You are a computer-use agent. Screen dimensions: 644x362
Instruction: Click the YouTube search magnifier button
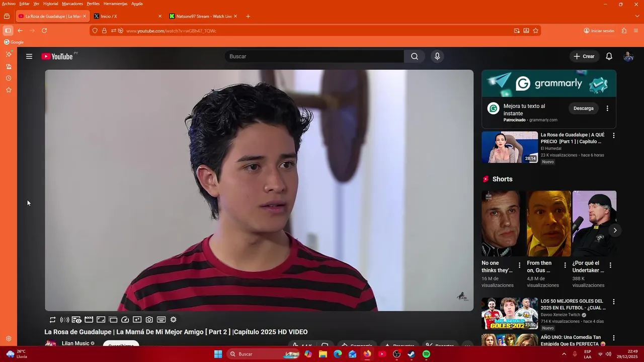[415, 56]
